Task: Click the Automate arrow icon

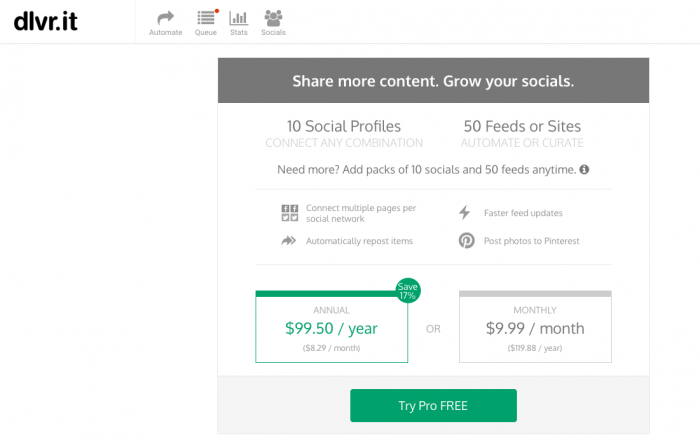Action: coord(165,16)
